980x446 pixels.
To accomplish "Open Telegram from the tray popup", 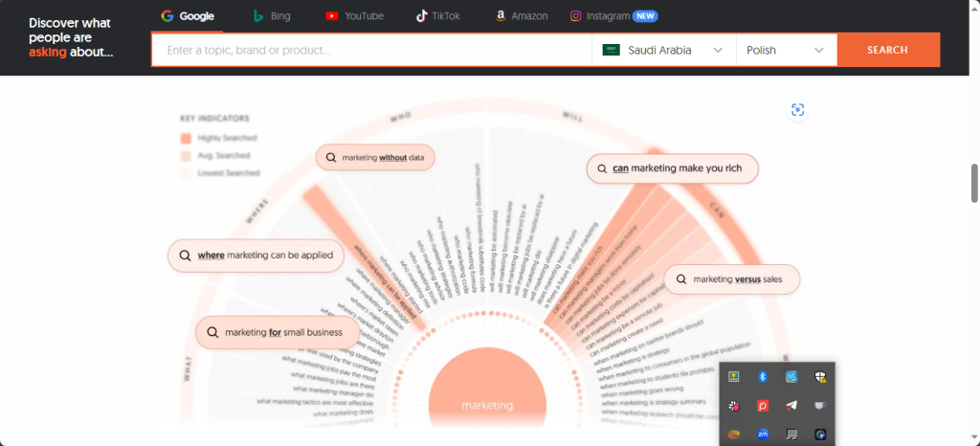I will [x=791, y=406].
